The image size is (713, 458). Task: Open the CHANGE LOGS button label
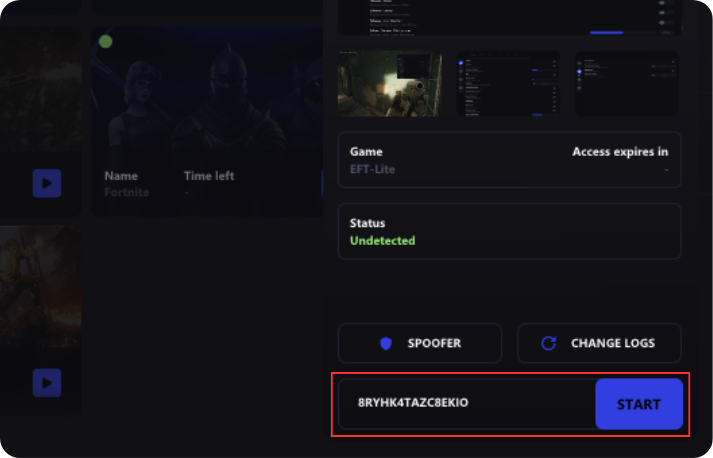[x=613, y=343]
